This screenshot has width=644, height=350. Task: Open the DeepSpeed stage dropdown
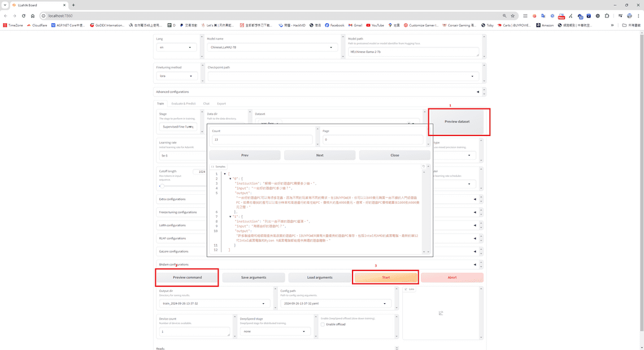[x=273, y=331]
